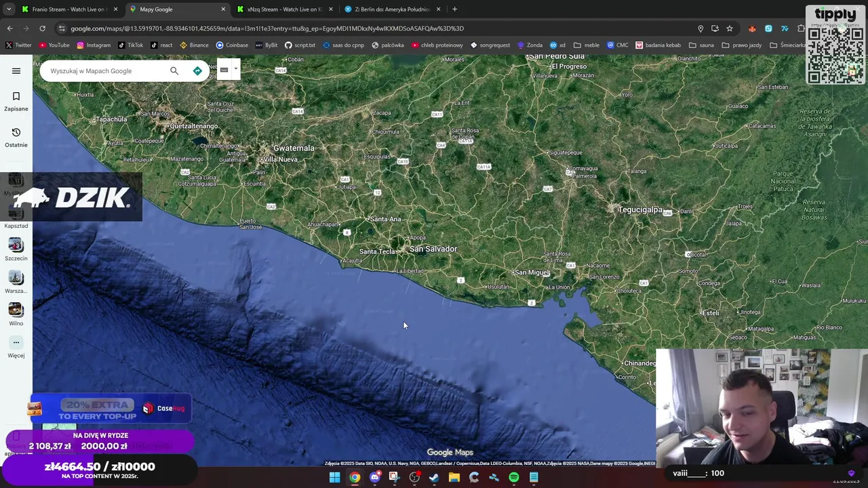Open the Zonda bookmark
This screenshot has width=868, height=488.
(530, 45)
